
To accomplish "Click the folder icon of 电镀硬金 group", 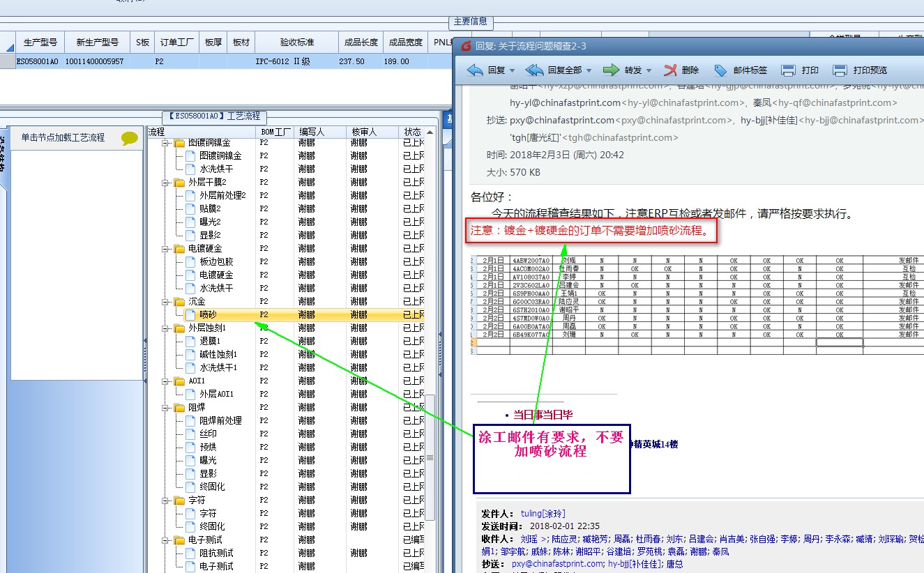I will coord(180,249).
